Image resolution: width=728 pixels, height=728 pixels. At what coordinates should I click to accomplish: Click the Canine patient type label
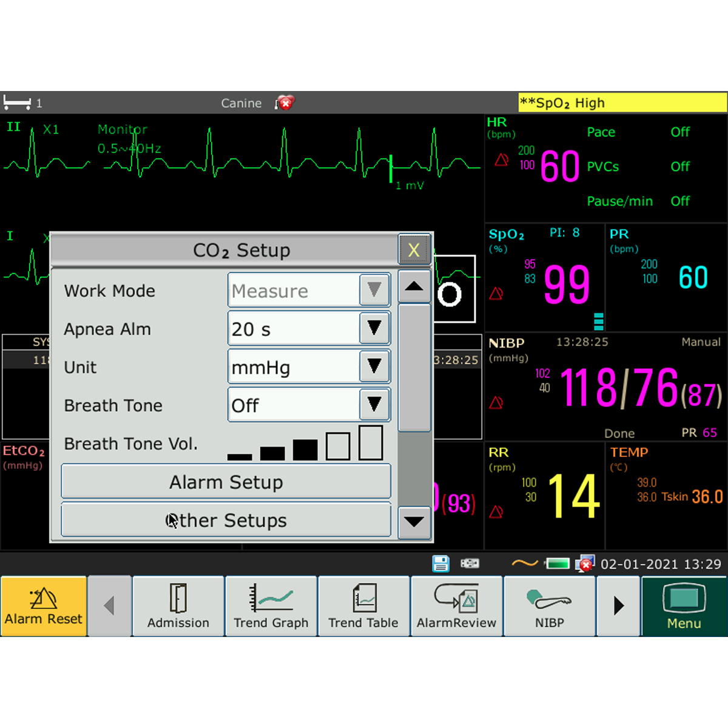241,103
